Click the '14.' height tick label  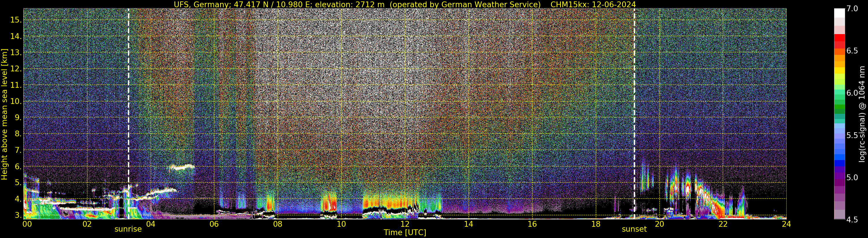[x=16, y=36]
